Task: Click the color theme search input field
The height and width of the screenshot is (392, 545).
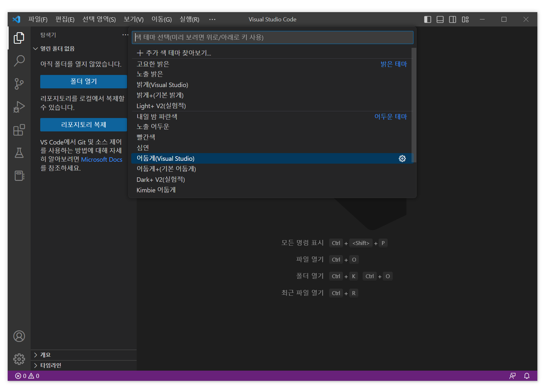Action: click(x=272, y=37)
